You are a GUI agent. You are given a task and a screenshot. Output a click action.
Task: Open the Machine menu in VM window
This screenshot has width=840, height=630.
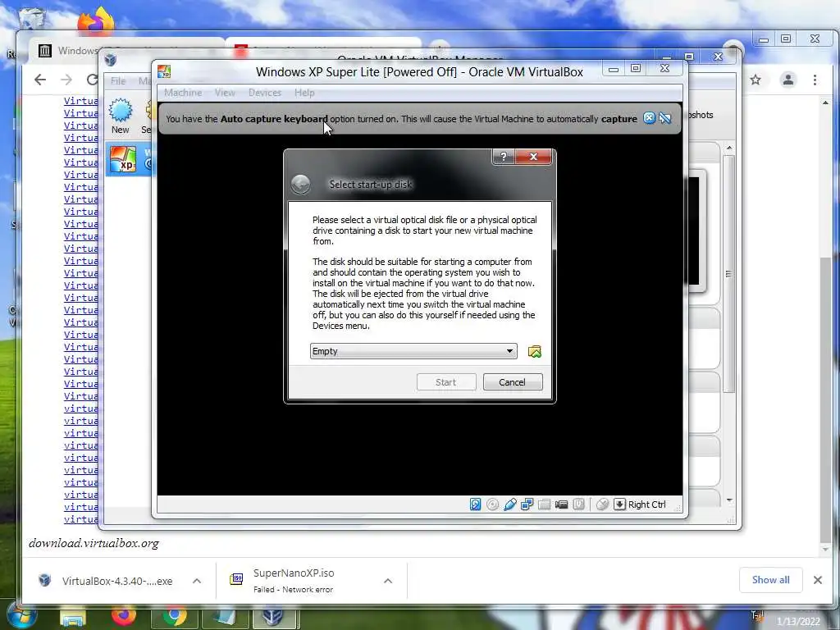pyautogui.click(x=183, y=93)
